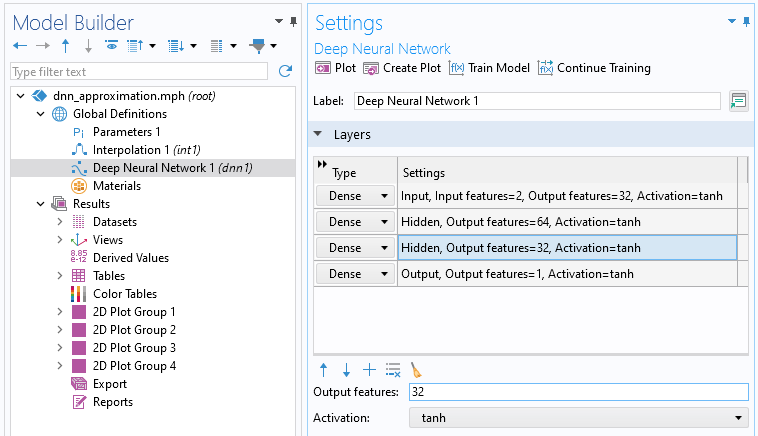Pin the Model Builder panel
The width and height of the screenshot is (758, 436).
(x=293, y=21)
